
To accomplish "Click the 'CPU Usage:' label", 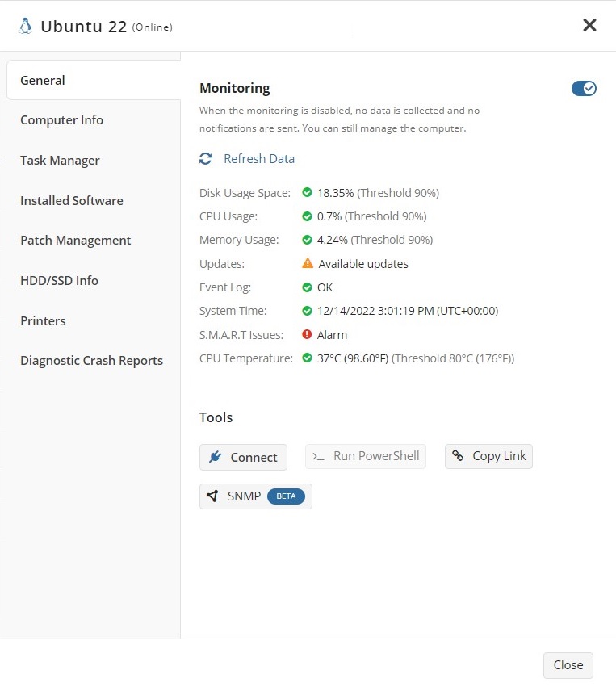I will (x=228, y=216).
